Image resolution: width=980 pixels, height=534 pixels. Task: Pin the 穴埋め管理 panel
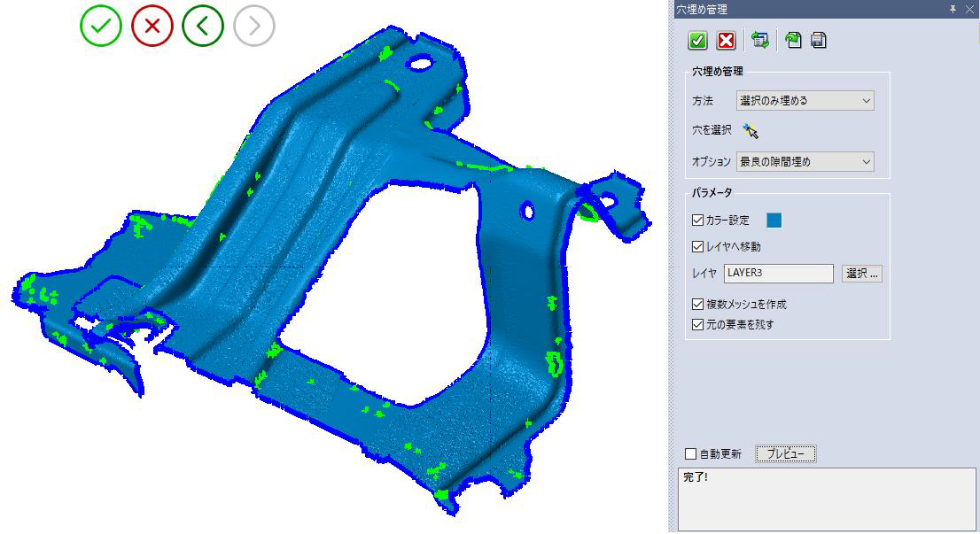pos(953,9)
